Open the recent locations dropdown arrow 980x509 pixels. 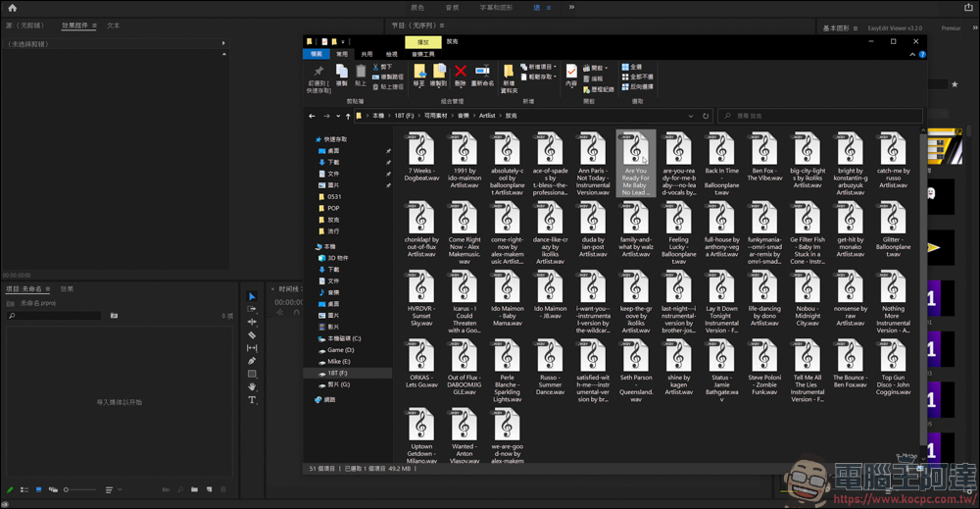[338, 116]
